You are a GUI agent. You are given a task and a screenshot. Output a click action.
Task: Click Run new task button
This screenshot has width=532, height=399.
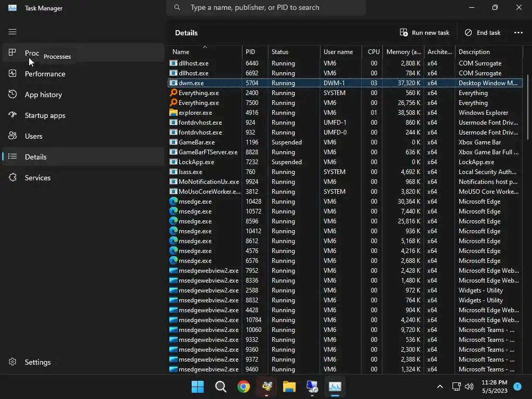click(x=424, y=33)
